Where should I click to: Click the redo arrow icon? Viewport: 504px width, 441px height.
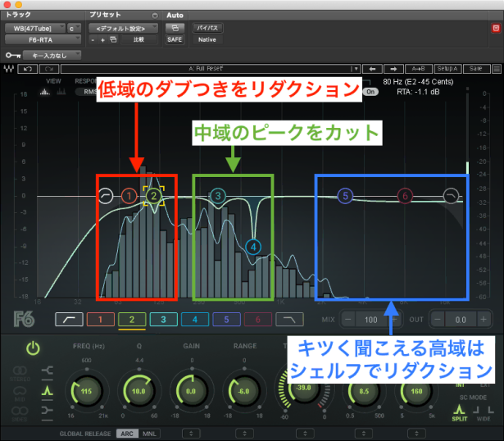click(x=49, y=69)
